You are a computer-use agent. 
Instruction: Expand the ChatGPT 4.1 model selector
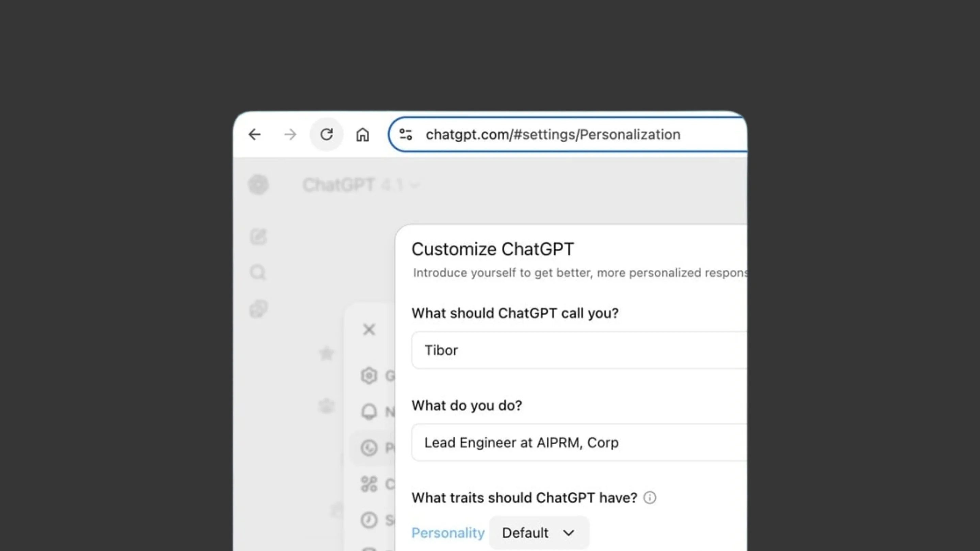(360, 185)
